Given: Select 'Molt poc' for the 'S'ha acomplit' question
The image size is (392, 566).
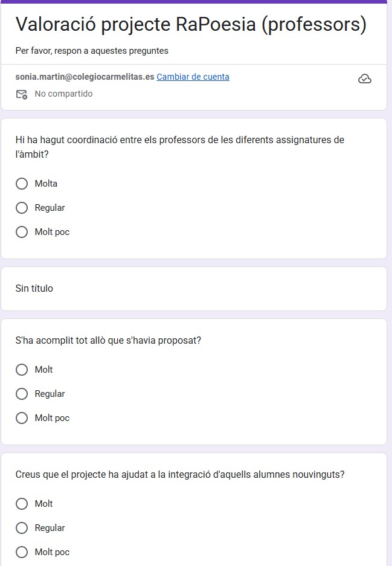Looking at the screenshot, I should pyautogui.click(x=22, y=418).
